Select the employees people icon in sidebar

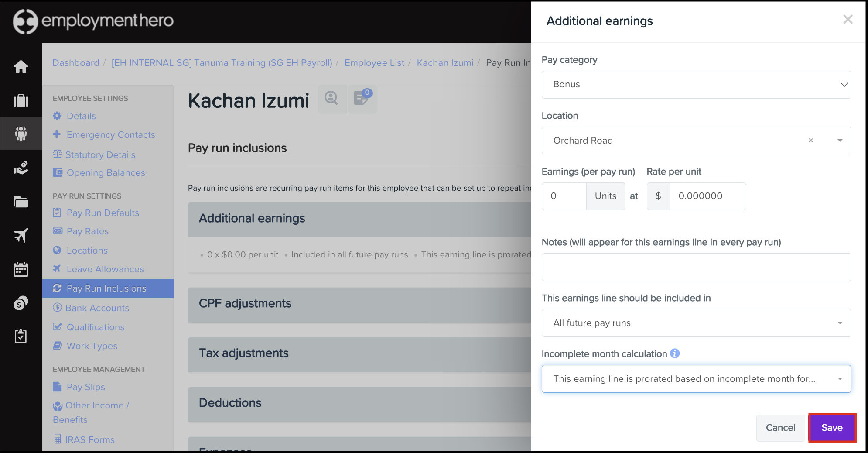coord(21,134)
